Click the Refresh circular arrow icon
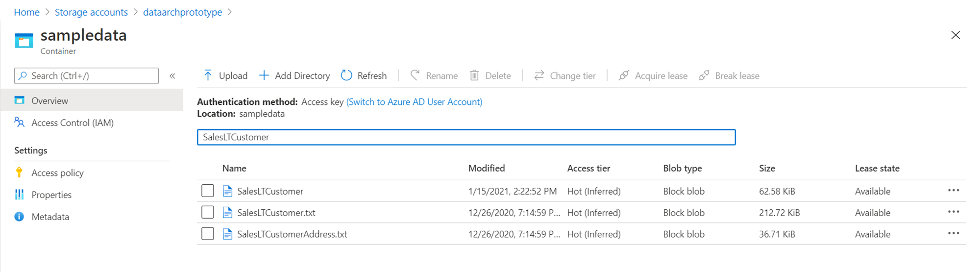 coord(346,75)
